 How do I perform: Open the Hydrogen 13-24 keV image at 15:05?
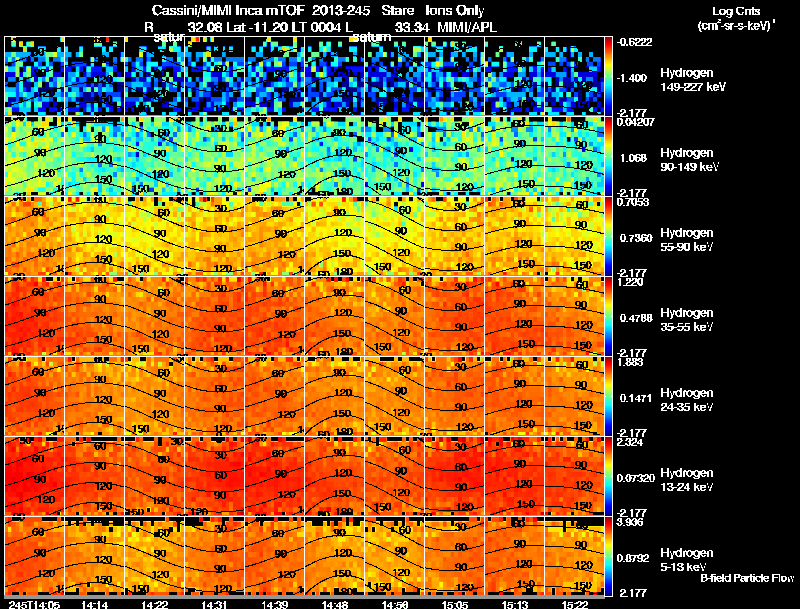point(455,476)
